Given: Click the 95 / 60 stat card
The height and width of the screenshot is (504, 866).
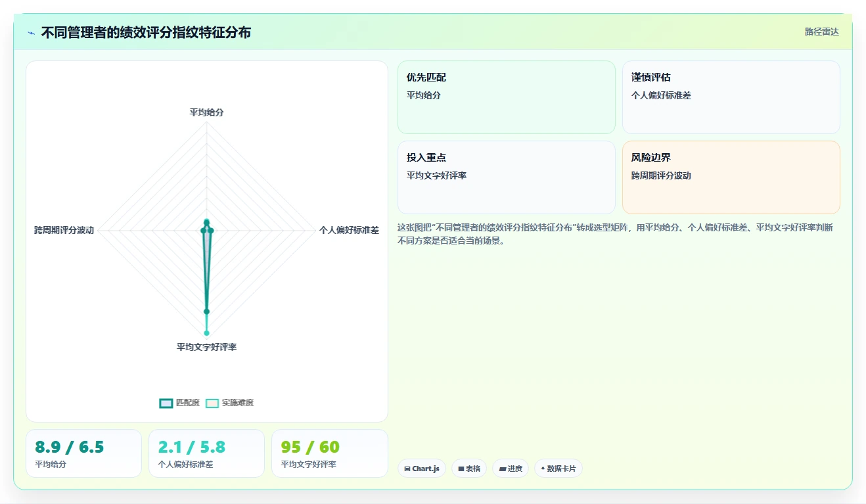Looking at the screenshot, I should click(329, 453).
